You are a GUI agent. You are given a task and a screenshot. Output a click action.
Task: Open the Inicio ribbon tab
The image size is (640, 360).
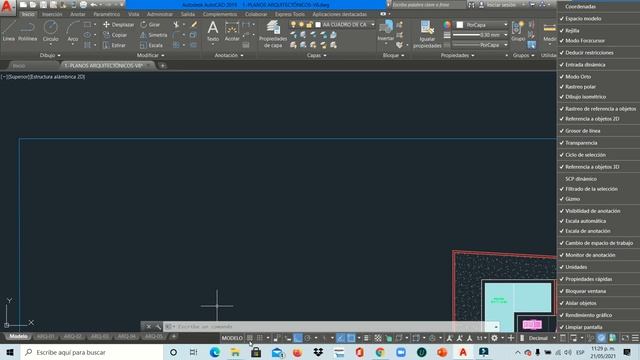(28, 14)
